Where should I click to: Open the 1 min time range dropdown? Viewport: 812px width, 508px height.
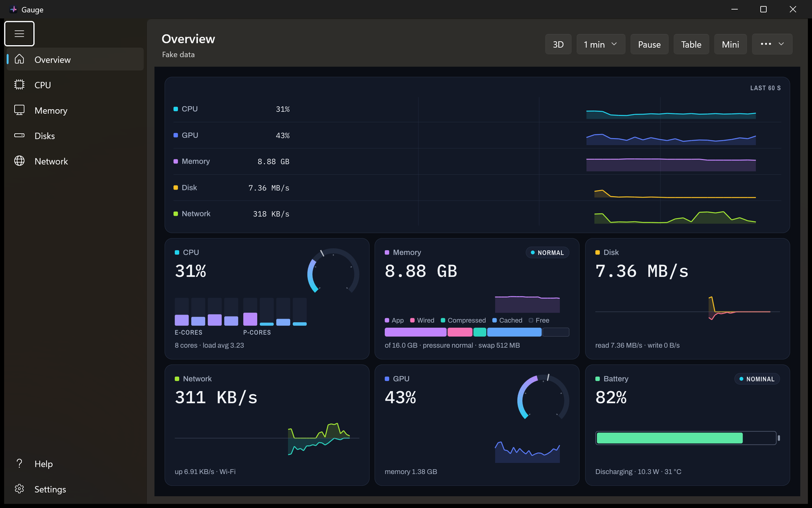click(x=601, y=44)
